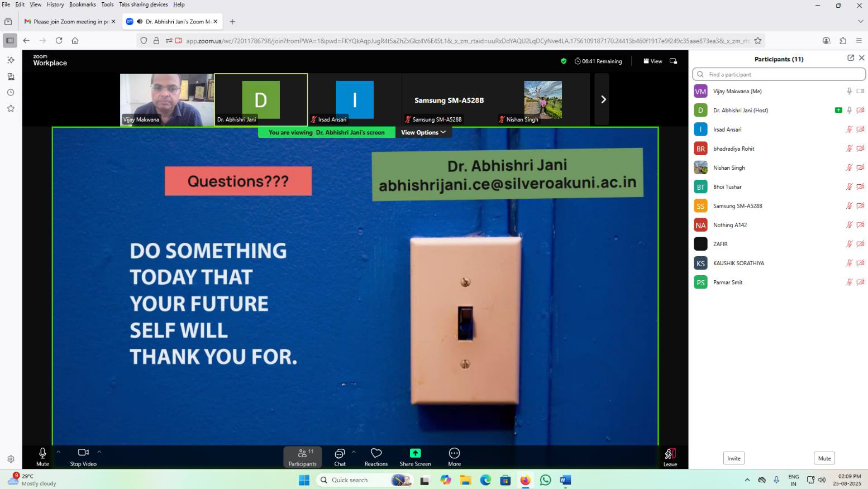Click the green Share Screen icon
Screen dimensions: 868x489
pyautogui.click(x=415, y=453)
